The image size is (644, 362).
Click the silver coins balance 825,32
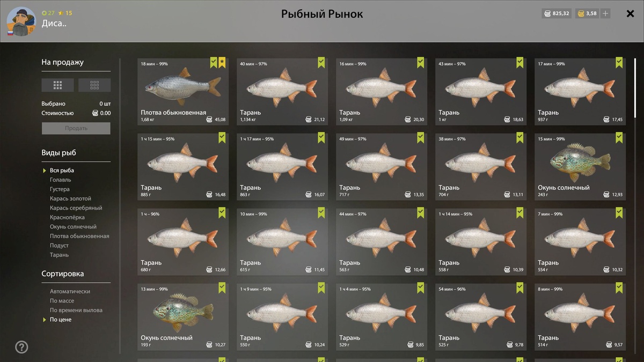point(557,13)
